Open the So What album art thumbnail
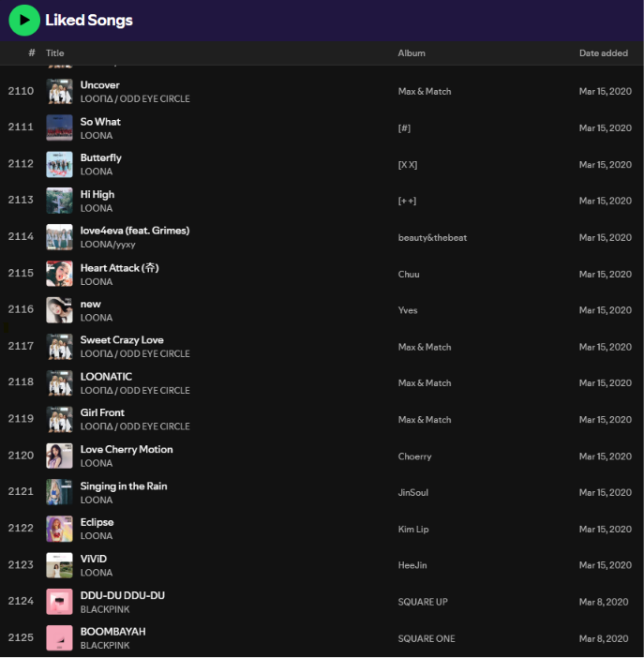This screenshot has width=644, height=658. (59, 128)
